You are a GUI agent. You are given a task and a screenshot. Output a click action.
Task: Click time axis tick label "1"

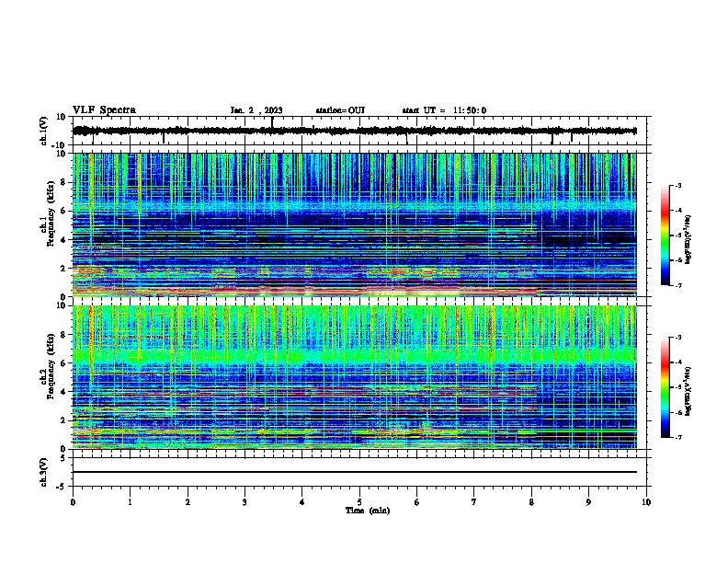tap(130, 502)
